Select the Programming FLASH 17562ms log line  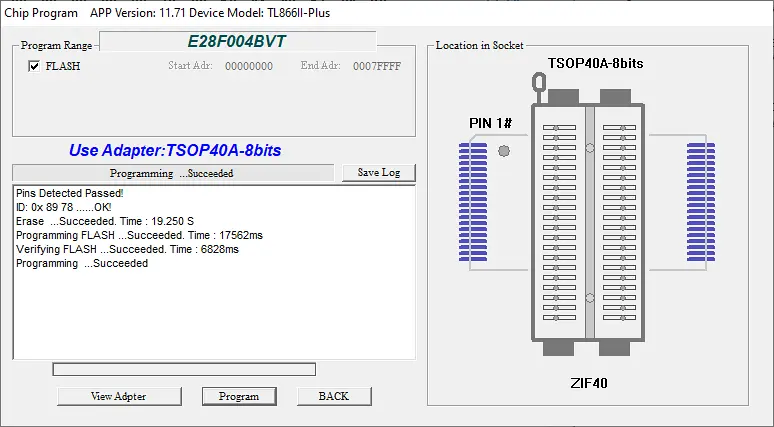click(139, 235)
